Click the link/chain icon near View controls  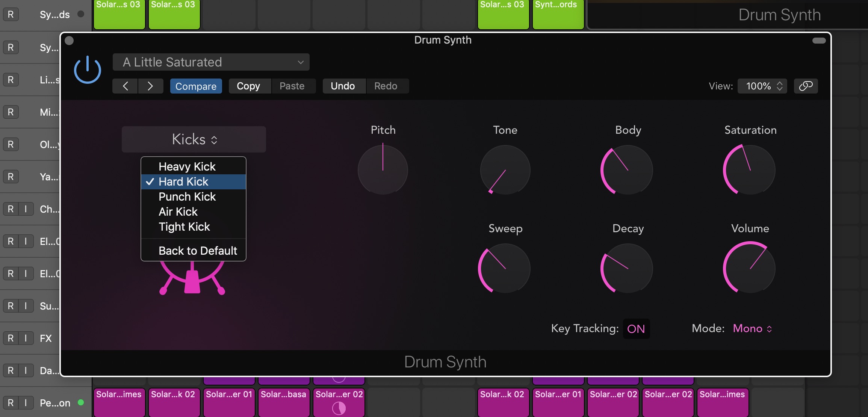click(806, 86)
